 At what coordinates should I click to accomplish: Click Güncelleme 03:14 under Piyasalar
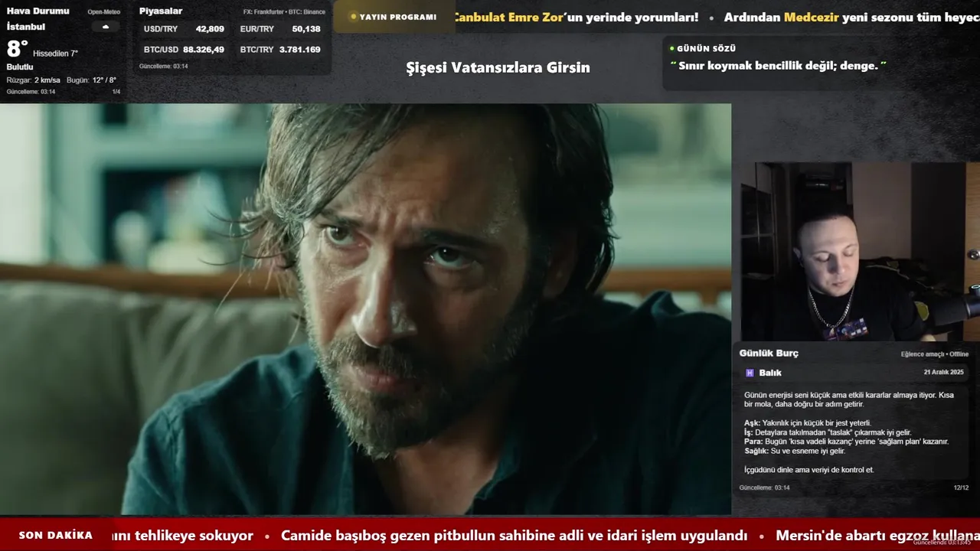click(163, 66)
